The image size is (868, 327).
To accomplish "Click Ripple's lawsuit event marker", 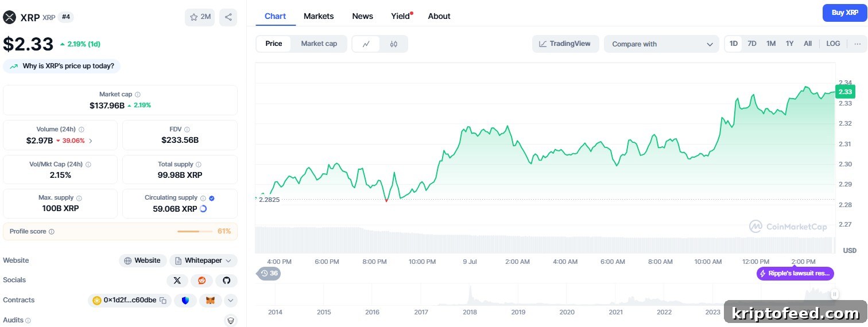I will [795, 274].
